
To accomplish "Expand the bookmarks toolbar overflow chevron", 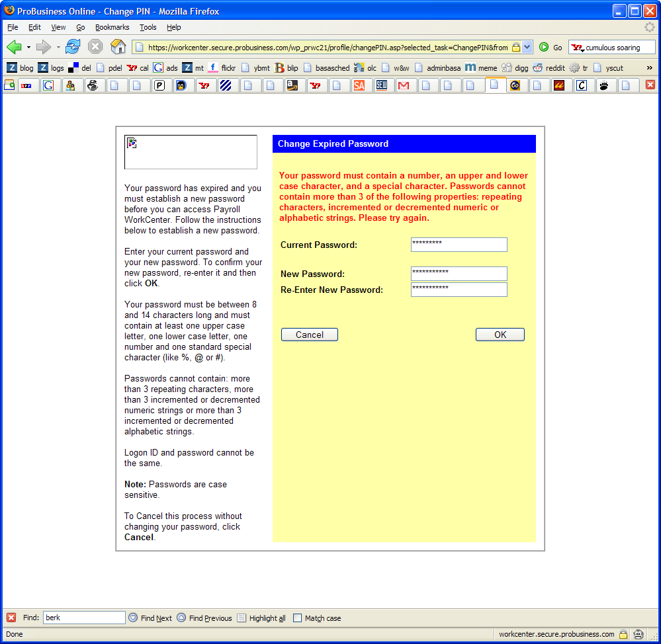I will point(649,67).
